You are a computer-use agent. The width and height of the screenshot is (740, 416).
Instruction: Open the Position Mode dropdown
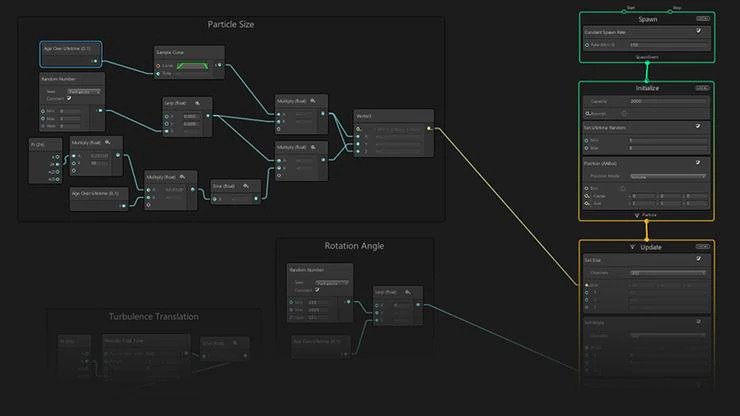[x=668, y=176]
